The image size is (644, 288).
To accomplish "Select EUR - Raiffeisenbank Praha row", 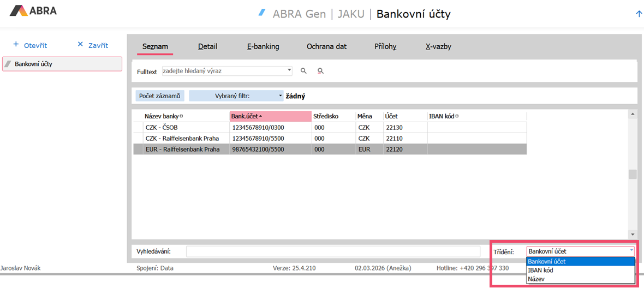I will (x=330, y=149).
